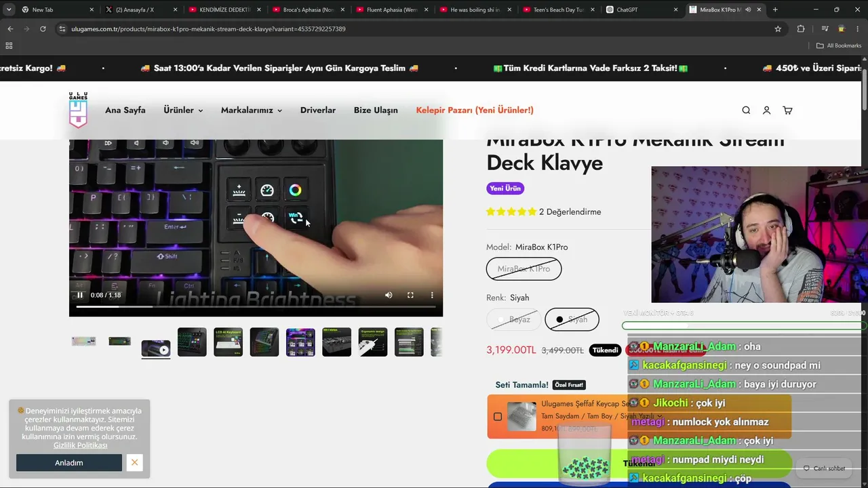The image size is (868, 488).
Task: View site information icon in address bar
Action: pyautogui.click(x=62, y=29)
